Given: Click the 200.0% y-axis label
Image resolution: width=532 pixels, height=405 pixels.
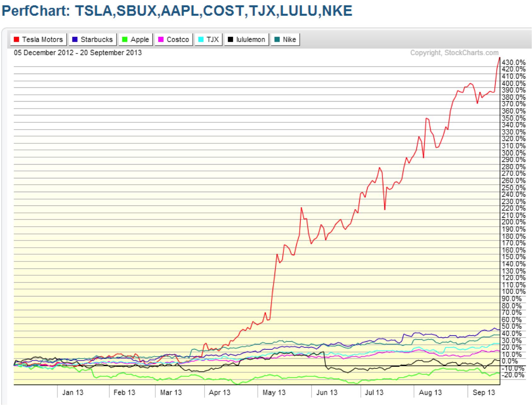Looking at the screenshot, I should [514, 222].
